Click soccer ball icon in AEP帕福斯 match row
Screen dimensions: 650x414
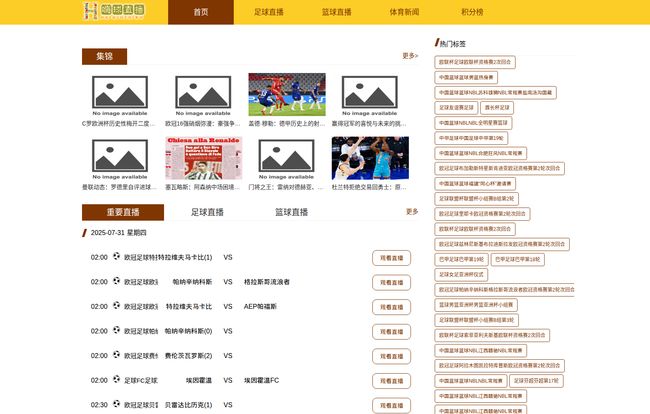coord(116,305)
